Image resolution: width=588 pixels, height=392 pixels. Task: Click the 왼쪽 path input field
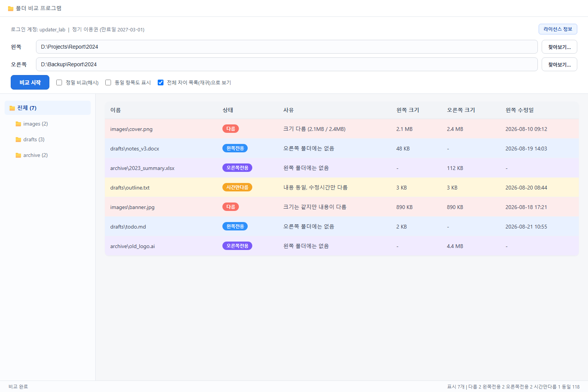[x=287, y=47]
